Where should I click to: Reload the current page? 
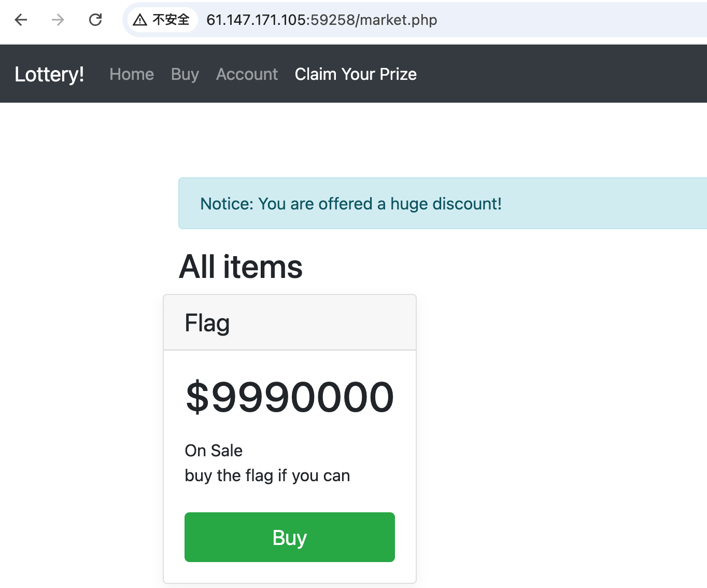(95, 20)
